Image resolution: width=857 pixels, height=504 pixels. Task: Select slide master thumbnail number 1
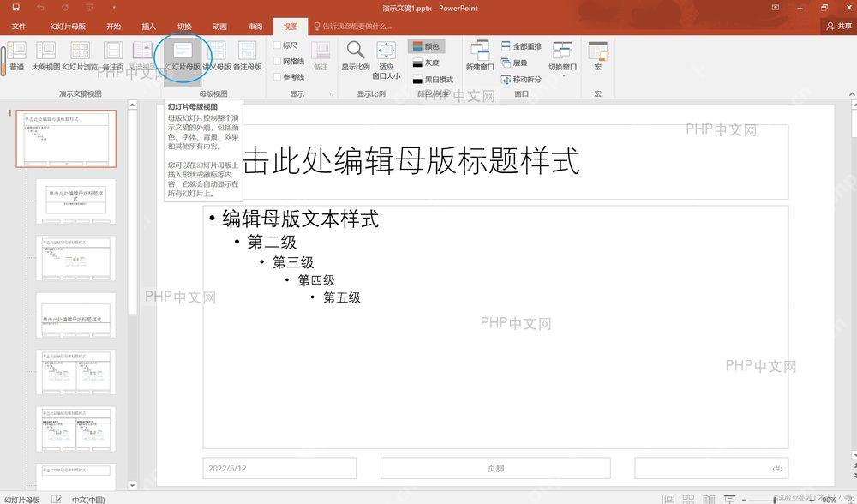66,138
